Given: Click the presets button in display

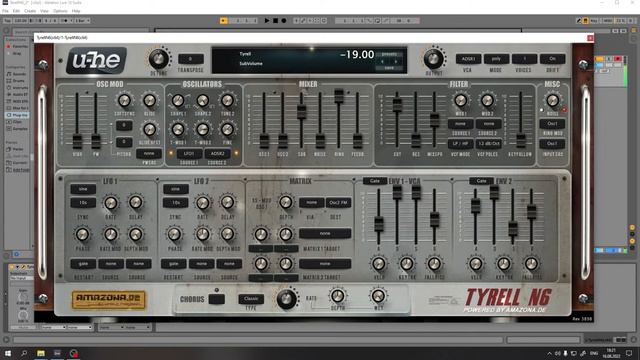Looking at the screenshot, I should click(389, 54).
